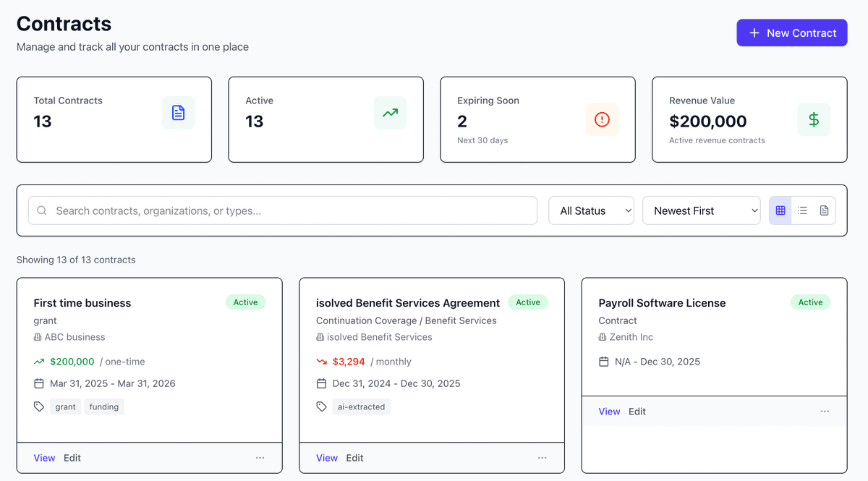
Task: Select the grant tag on first card
Action: point(65,406)
